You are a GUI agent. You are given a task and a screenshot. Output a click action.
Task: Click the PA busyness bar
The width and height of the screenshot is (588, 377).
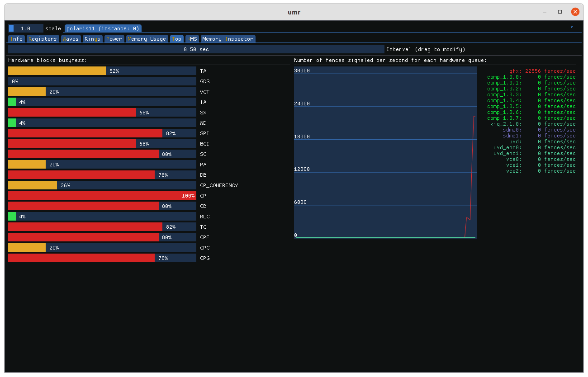point(102,165)
